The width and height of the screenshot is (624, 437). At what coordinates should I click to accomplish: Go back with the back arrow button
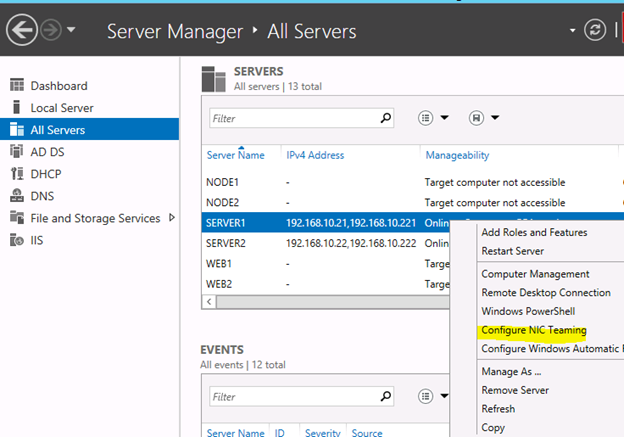pyautogui.click(x=21, y=30)
